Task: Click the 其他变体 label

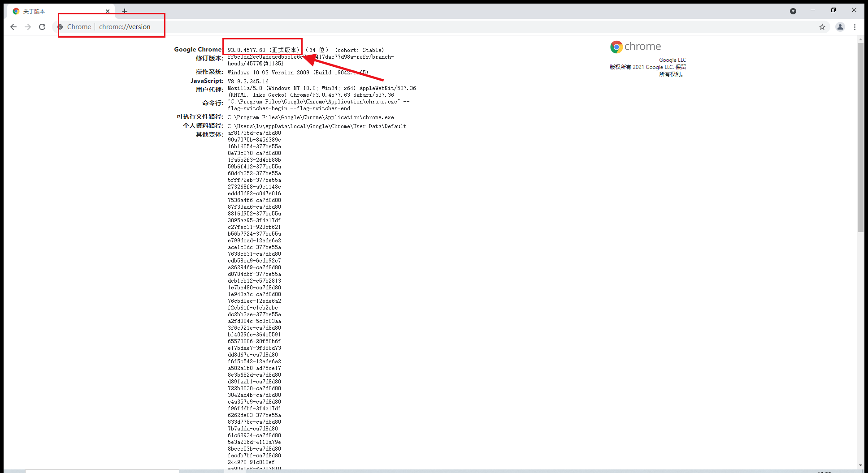Action: coord(209,134)
